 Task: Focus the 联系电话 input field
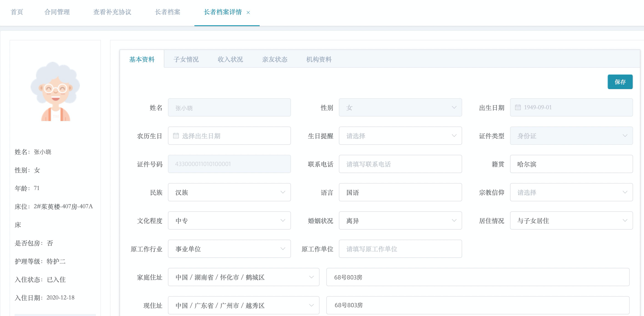(x=400, y=164)
